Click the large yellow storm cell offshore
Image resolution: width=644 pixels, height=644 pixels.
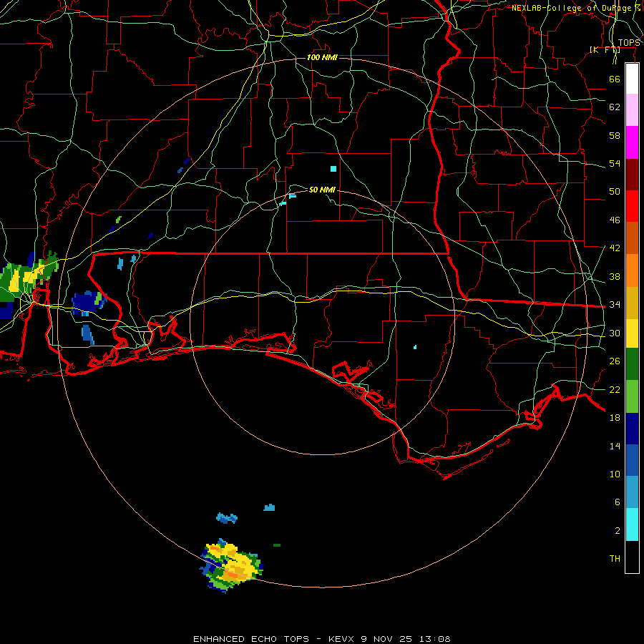click(x=232, y=565)
